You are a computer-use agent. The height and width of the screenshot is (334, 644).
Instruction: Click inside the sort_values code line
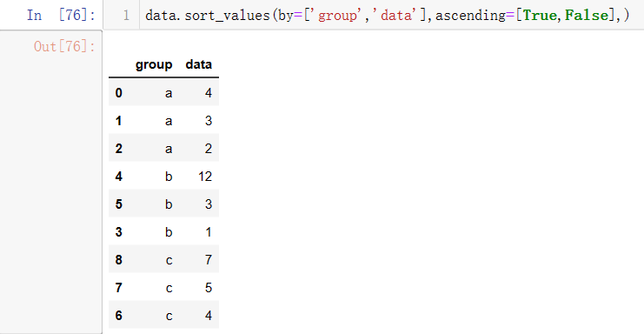pos(387,15)
